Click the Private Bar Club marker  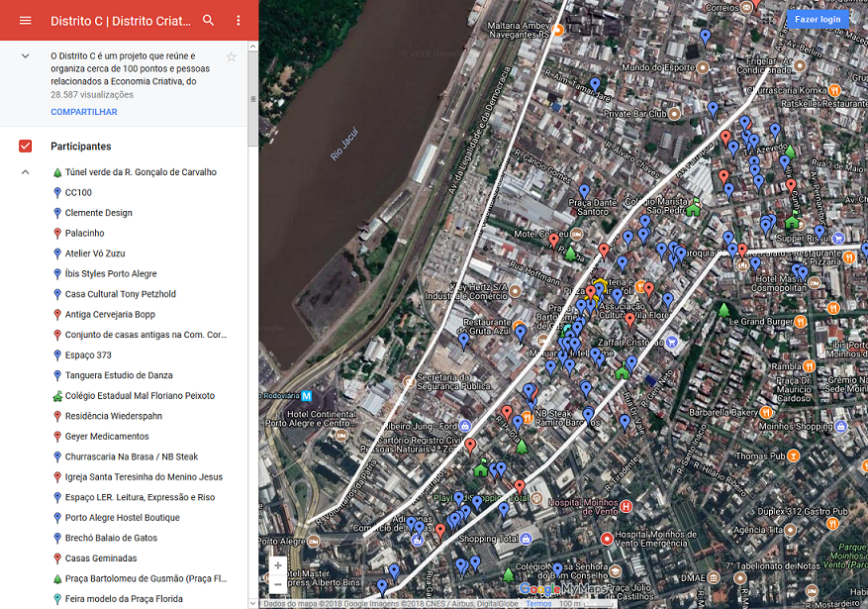point(674,114)
